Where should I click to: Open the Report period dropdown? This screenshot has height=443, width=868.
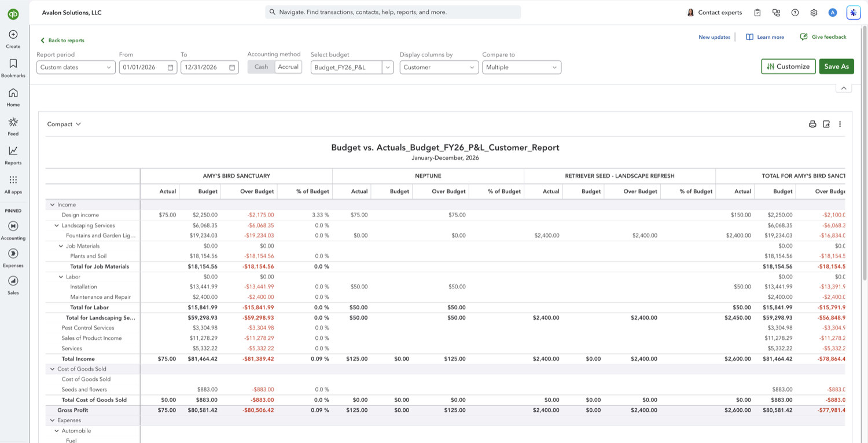click(x=76, y=67)
